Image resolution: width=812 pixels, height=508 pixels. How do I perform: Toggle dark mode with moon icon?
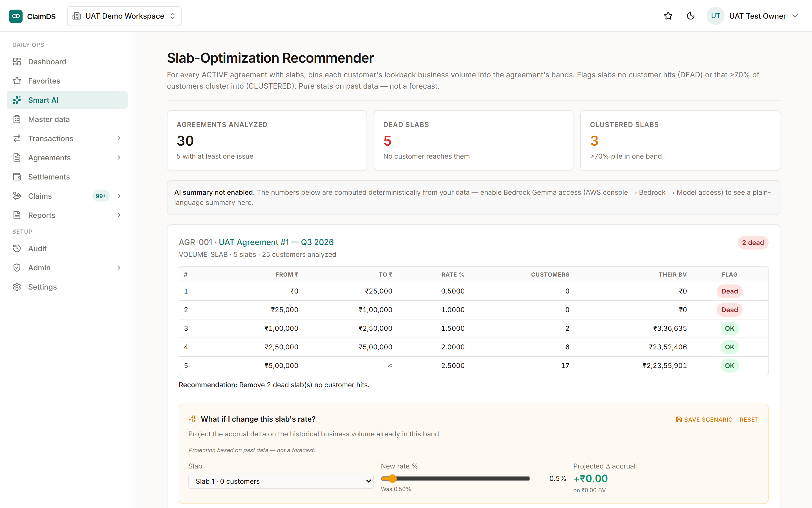[x=690, y=16]
